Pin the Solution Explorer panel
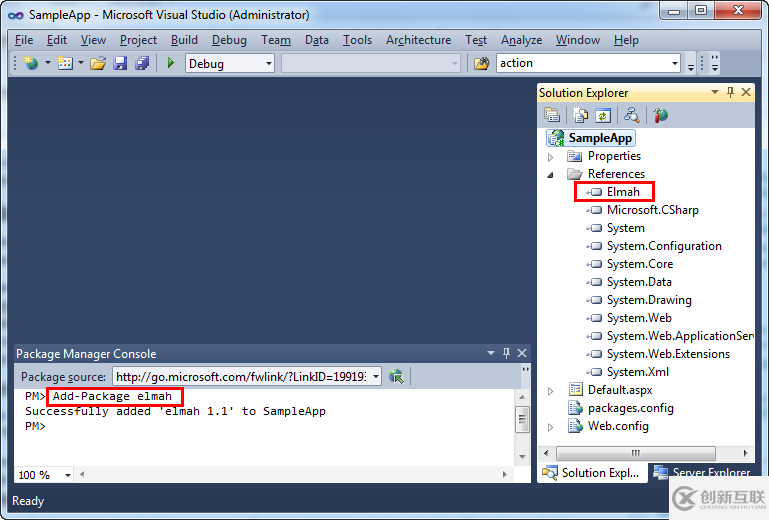Image resolution: width=769 pixels, height=520 pixels. coord(730,92)
